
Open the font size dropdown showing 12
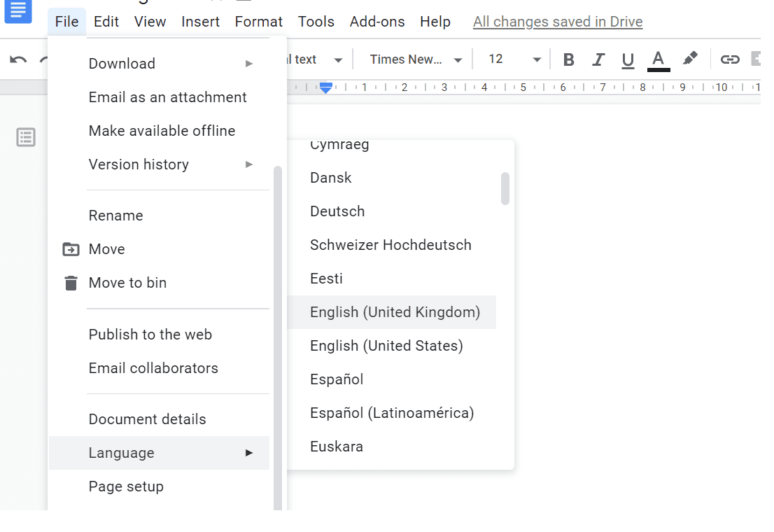(512, 59)
